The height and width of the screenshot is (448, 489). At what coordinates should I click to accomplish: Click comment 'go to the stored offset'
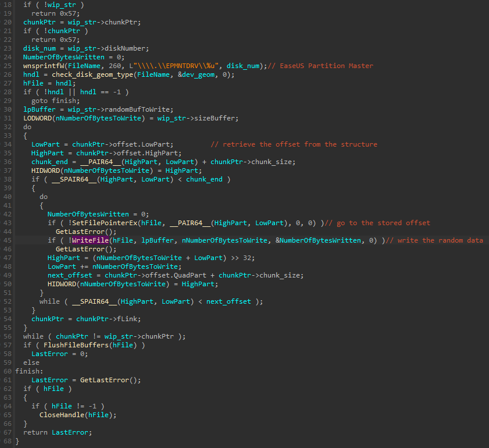pyautogui.click(x=377, y=223)
